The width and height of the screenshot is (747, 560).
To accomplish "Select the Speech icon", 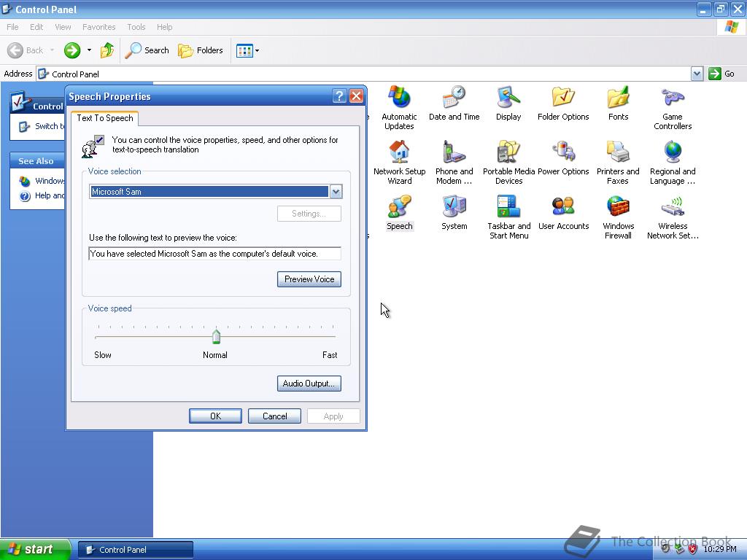I will pyautogui.click(x=399, y=213).
